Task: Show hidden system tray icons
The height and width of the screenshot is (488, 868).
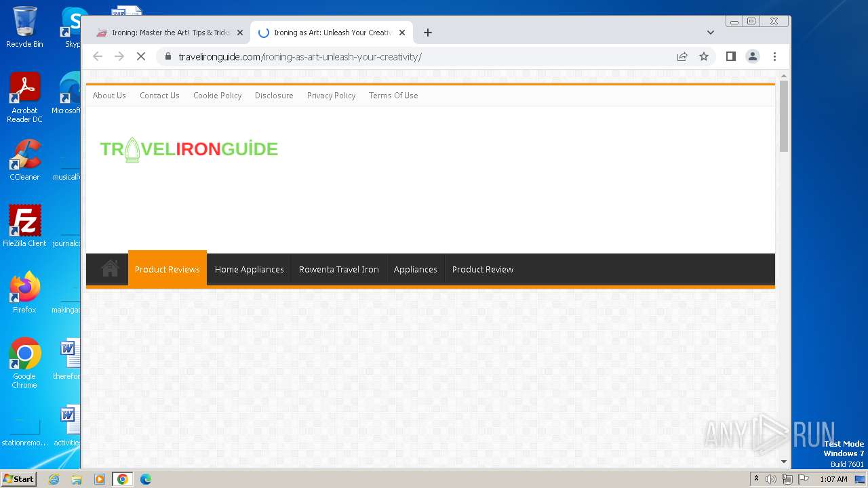Action: click(x=756, y=479)
